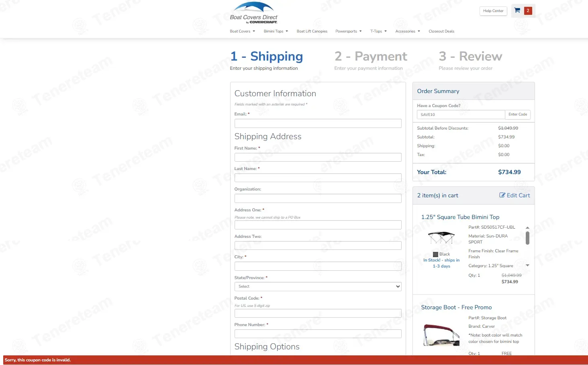Click the 'Your Total:' label
Screen dimensions: 588x365
point(432,172)
